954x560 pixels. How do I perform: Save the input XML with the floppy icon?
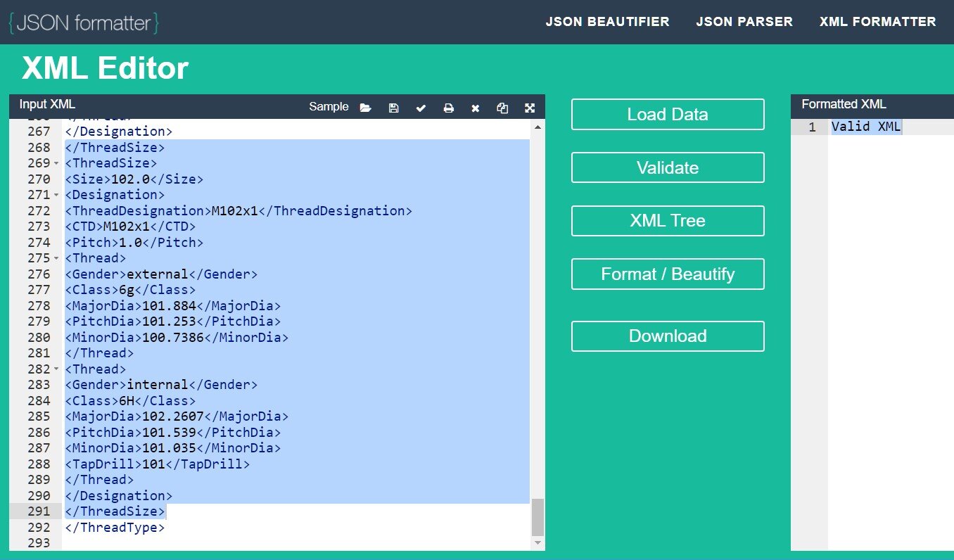(x=393, y=108)
